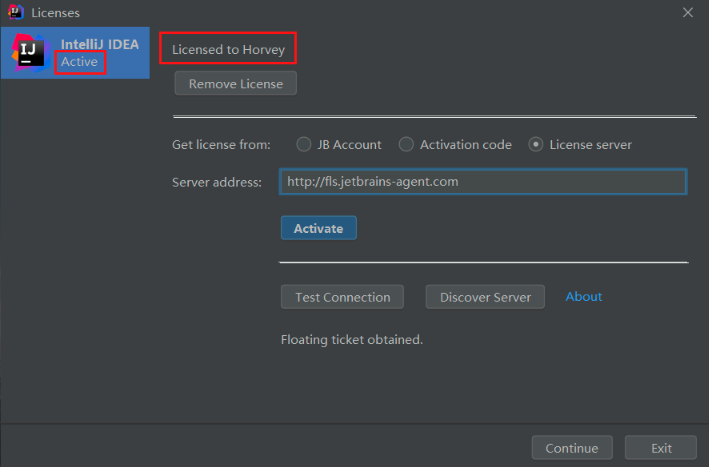This screenshot has height=467, width=709.
Task: Click the Server address label
Action: (x=217, y=182)
